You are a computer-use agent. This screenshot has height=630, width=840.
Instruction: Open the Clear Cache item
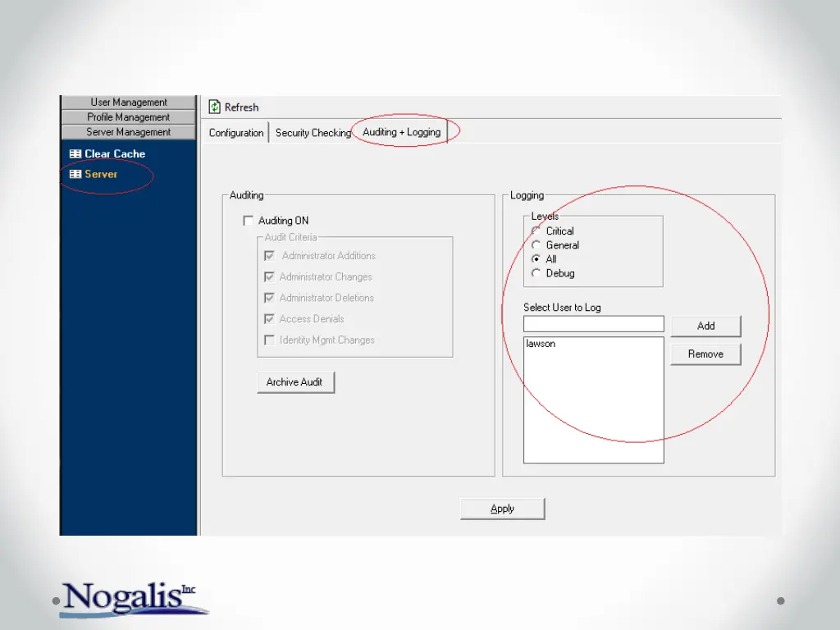115,153
